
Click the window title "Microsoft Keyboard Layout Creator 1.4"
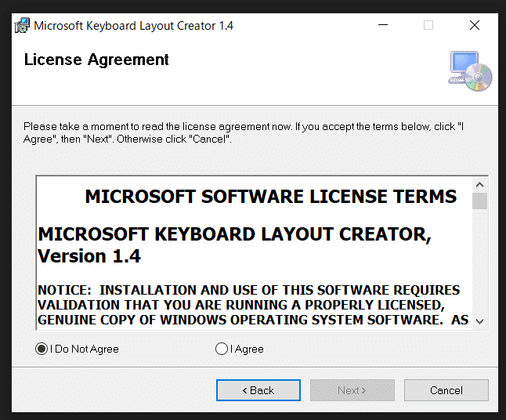(133, 26)
